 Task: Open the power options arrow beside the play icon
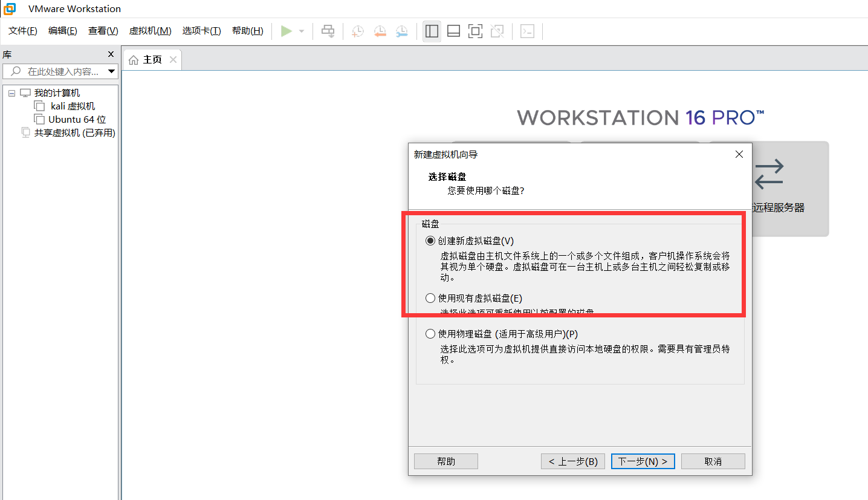[302, 31]
